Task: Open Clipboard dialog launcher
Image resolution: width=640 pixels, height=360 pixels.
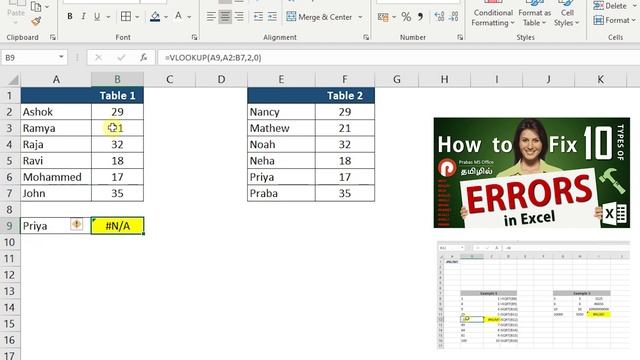Action: pyautogui.click(x=53, y=37)
